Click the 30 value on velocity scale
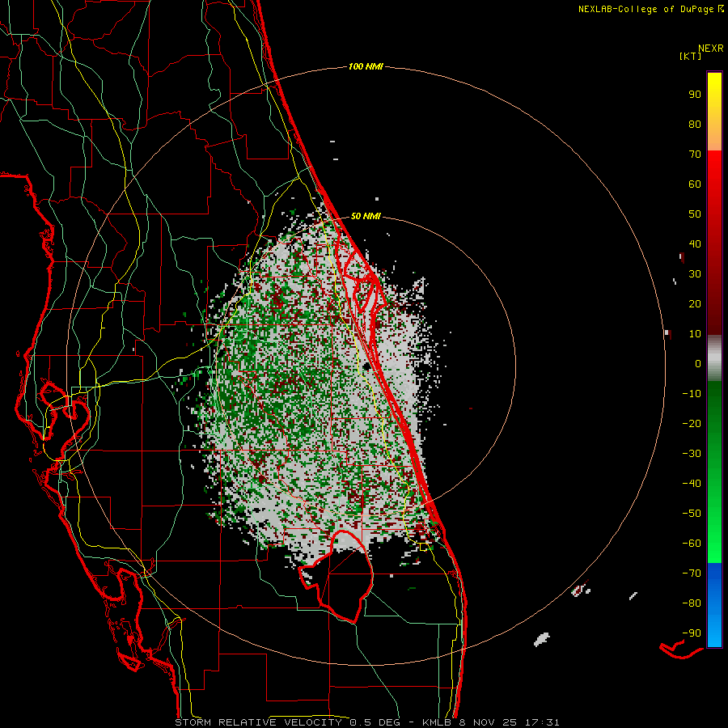This screenshot has height=728, width=728. pos(695,274)
